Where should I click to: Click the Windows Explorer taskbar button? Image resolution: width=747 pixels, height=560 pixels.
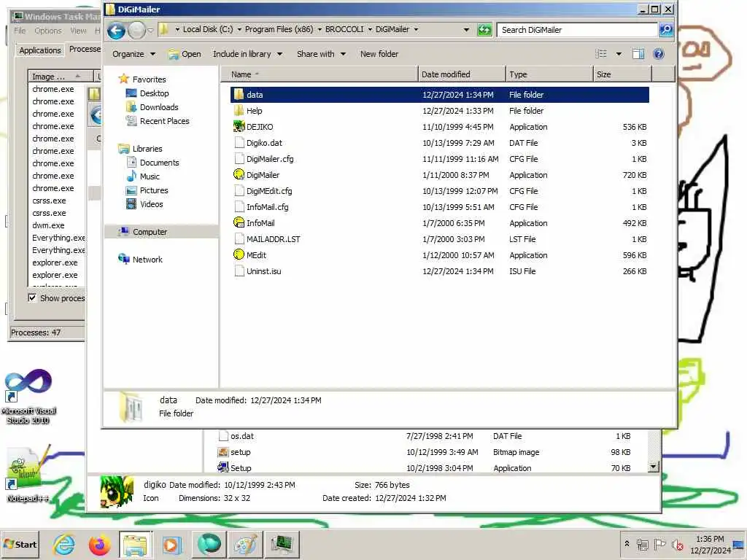[x=136, y=544]
